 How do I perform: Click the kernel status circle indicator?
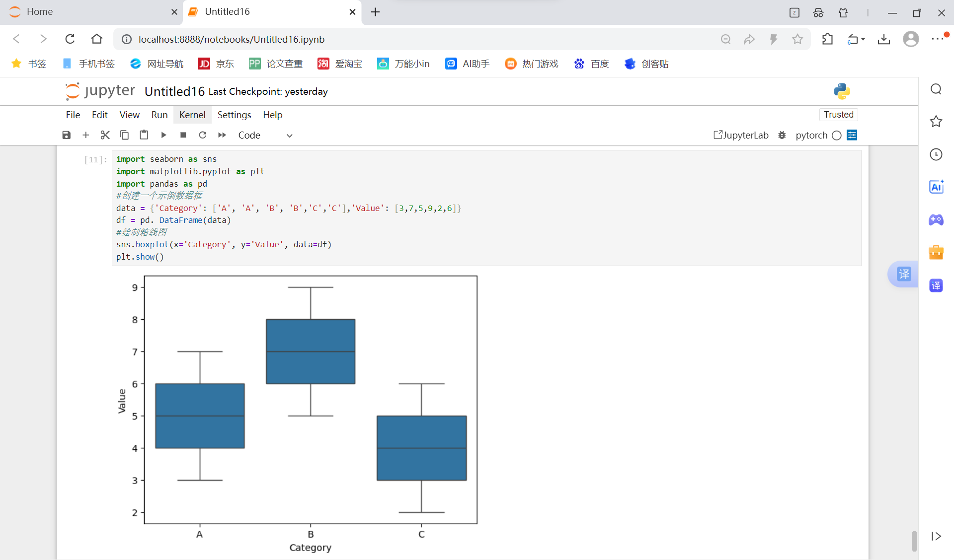(837, 135)
